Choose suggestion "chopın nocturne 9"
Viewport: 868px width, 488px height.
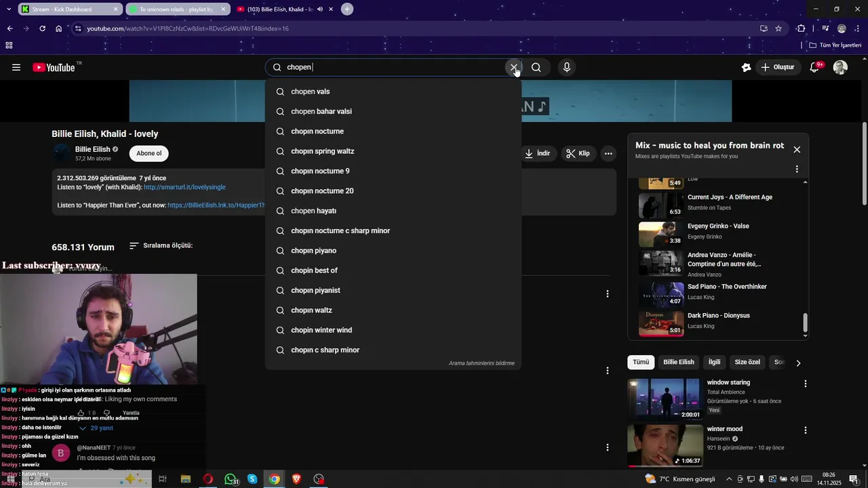[393, 171]
